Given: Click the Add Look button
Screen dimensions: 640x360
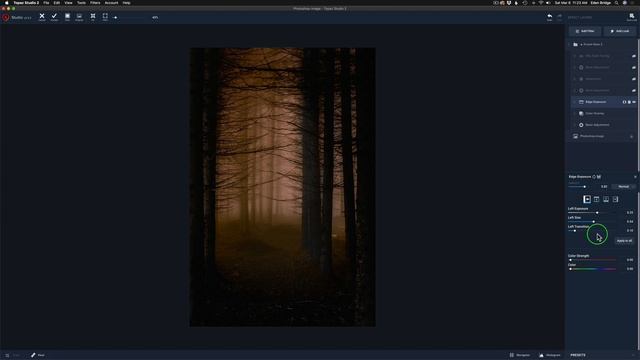Looking at the screenshot, I should click(x=620, y=31).
